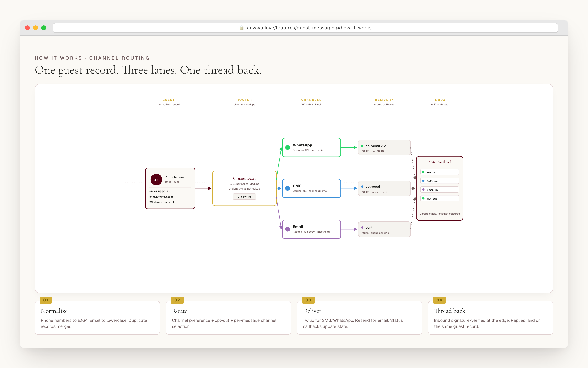
Task: Click the lock icon in address bar
Action: [x=242, y=28]
